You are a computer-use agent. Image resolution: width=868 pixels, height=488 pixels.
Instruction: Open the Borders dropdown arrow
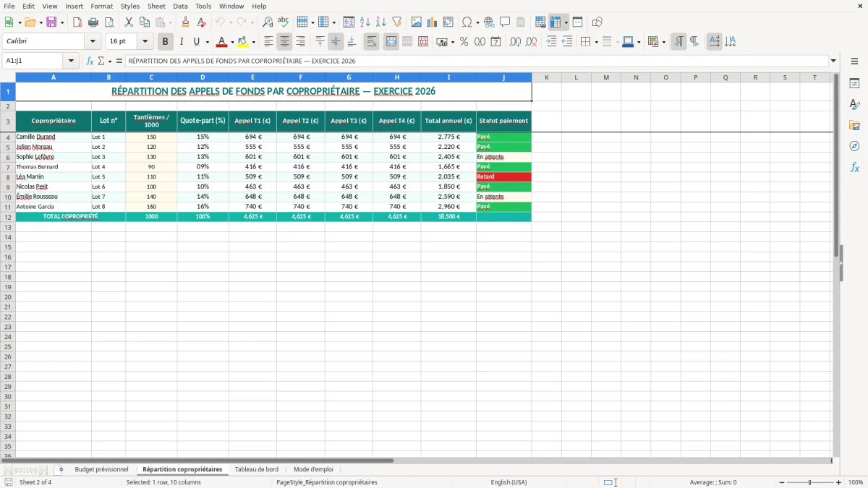[595, 42]
